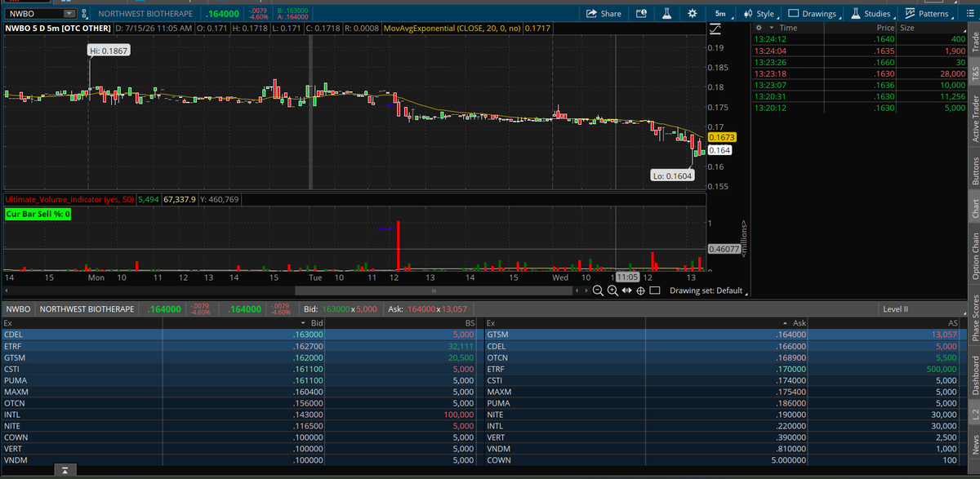Open the symbol dropdown arrow next to NWBO
The height and width of the screenshot is (479, 980).
pyautogui.click(x=69, y=14)
